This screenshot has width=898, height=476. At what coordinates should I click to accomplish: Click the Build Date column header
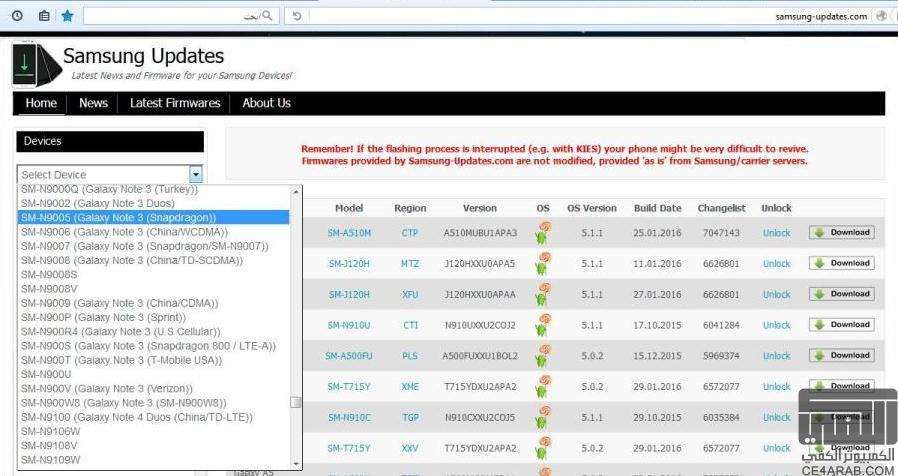[657, 209]
